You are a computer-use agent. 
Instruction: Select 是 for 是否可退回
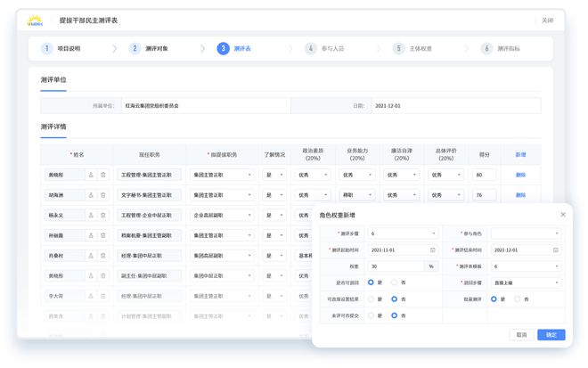(x=371, y=282)
